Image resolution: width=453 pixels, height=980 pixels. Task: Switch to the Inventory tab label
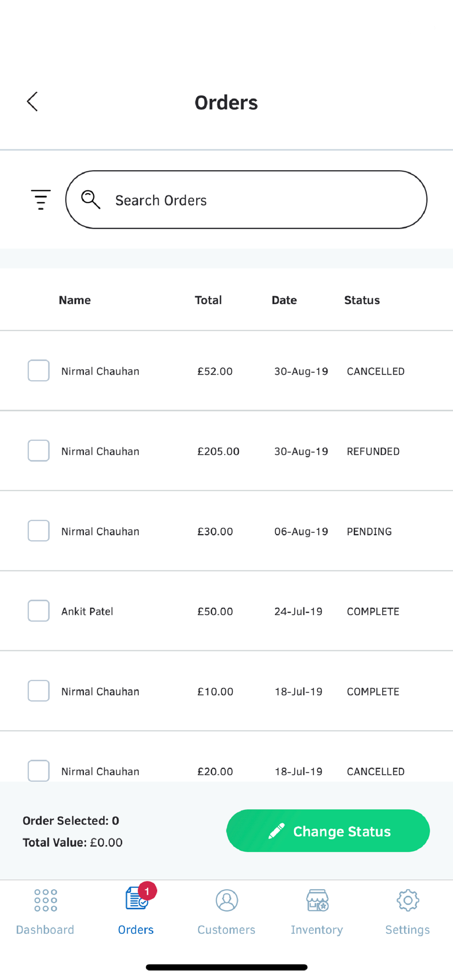coord(317,930)
